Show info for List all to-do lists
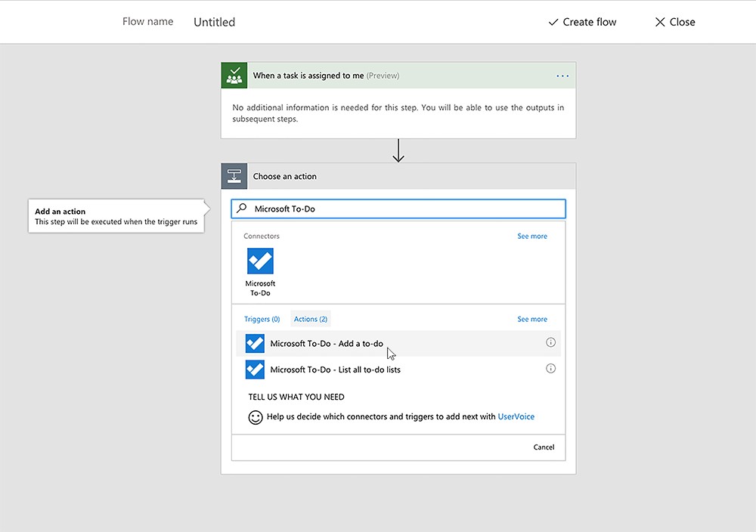 (550, 369)
